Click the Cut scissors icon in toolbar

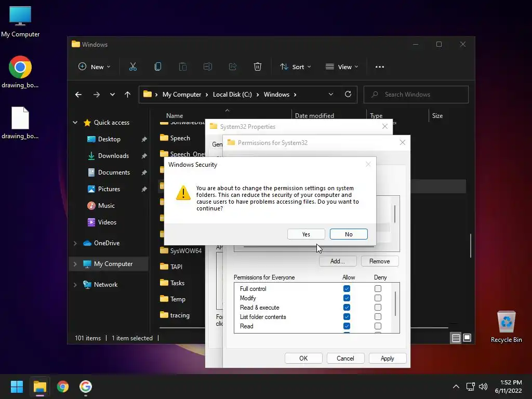tap(132, 67)
